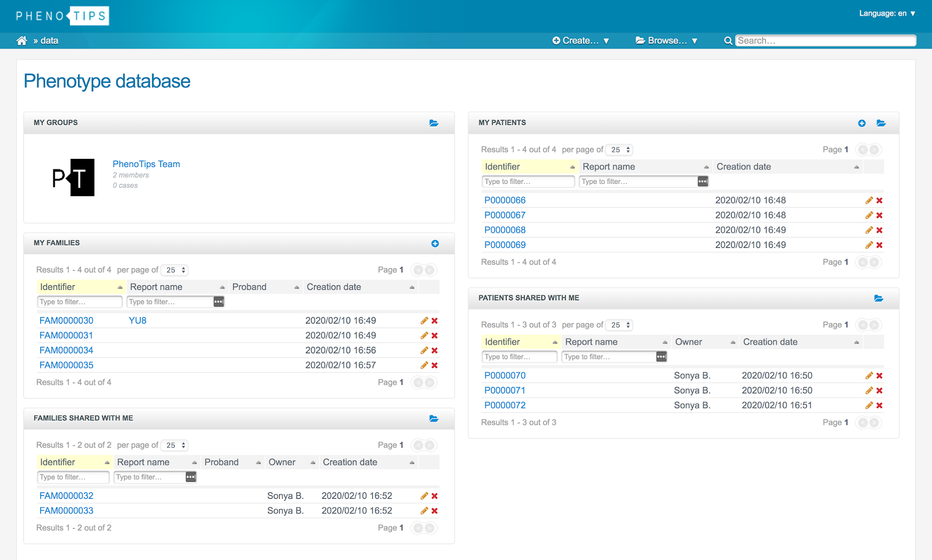Sort My Patients by Report name column

645,166
